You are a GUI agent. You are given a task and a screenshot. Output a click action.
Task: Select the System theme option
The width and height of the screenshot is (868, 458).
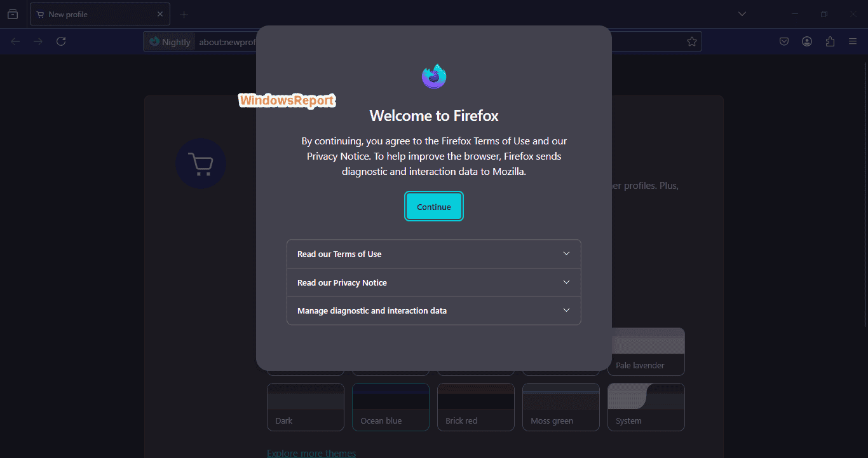(646, 407)
